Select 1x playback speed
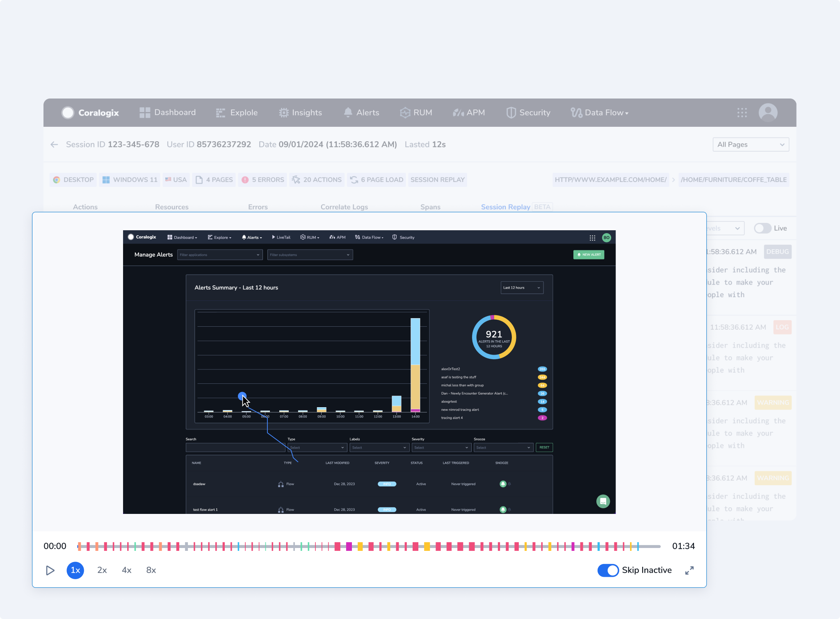Image resolution: width=840 pixels, height=619 pixels. click(75, 570)
